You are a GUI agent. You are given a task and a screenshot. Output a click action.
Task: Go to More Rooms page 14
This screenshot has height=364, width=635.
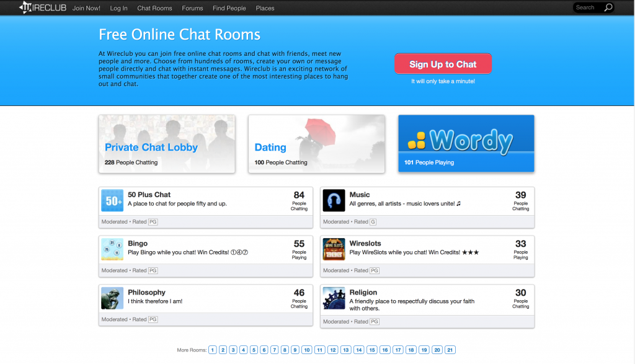point(359,350)
